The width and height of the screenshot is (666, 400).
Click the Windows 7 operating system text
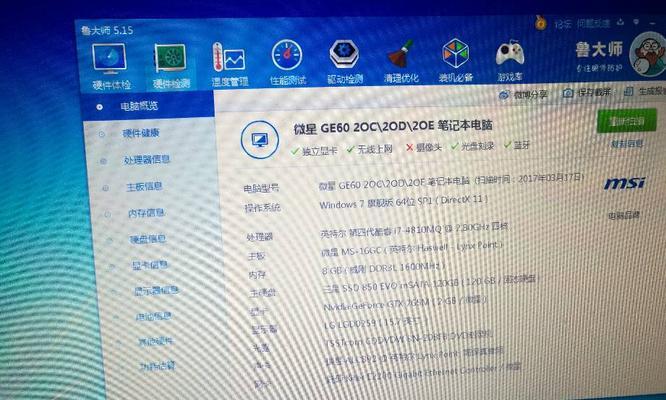[404, 201]
